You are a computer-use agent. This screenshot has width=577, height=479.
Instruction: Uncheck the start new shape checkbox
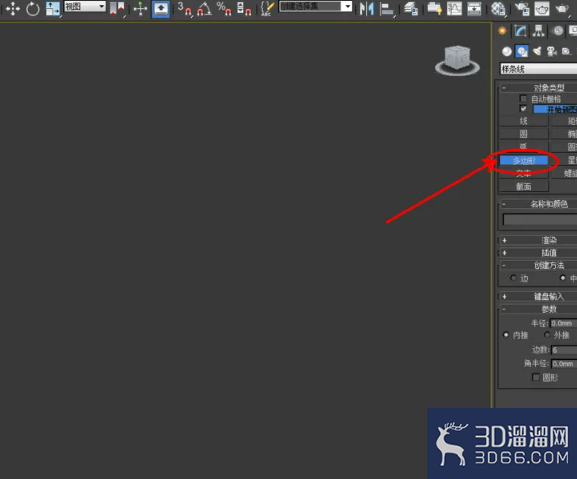click(523, 109)
